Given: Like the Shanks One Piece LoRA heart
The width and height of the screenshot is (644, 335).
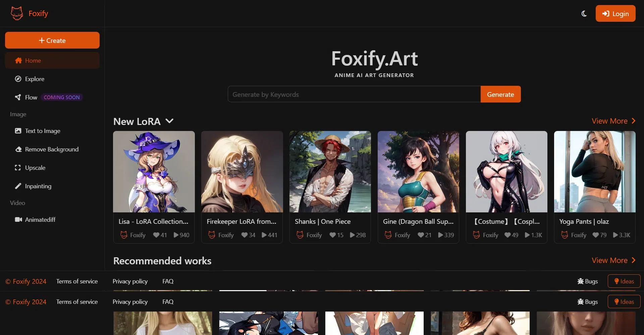Looking at the screenshot, I should point(332,235).
